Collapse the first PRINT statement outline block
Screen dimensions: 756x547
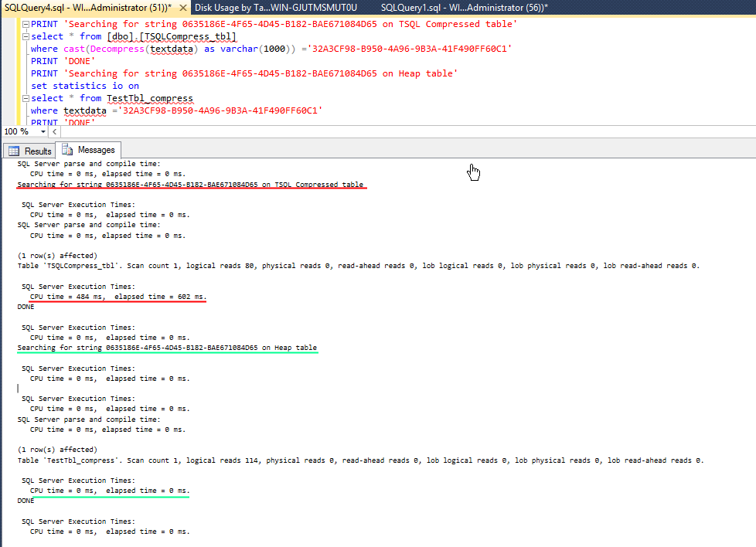click(26, 24)
